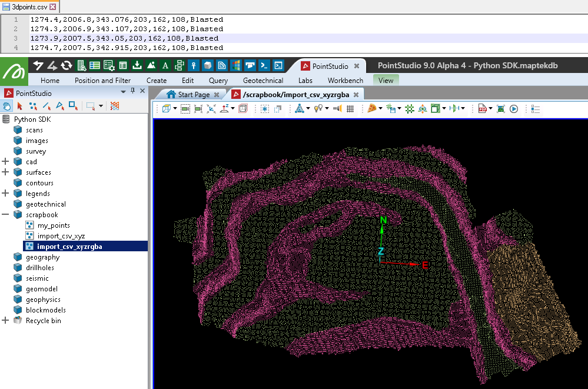The image size is (588, 389).
Task: Open the command prompt icon in top bar
Action: click(264, 66)
